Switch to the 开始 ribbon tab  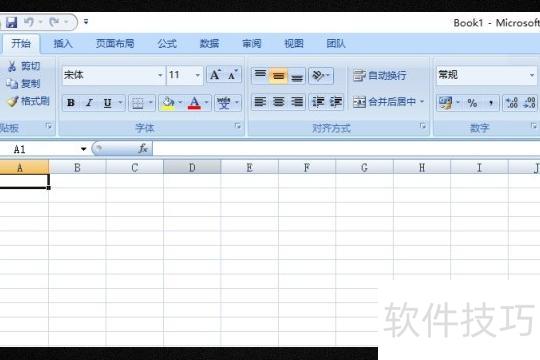coord(21,43)
